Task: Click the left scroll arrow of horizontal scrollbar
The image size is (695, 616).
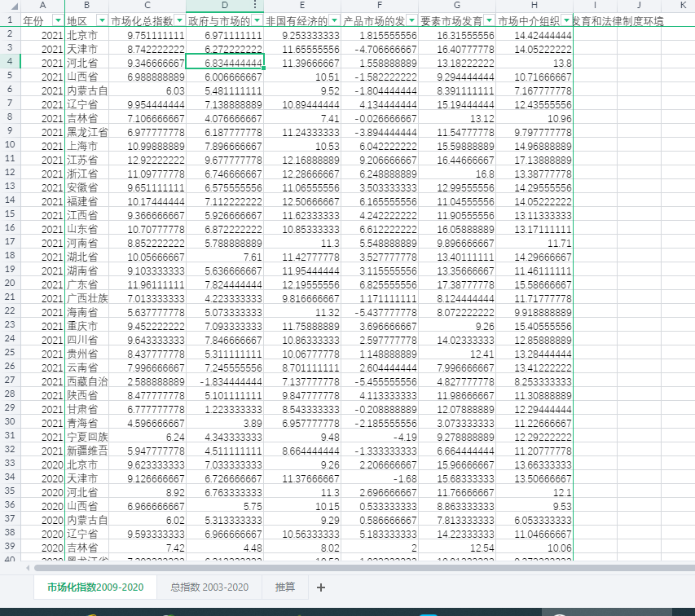Action: coord(27,567)
